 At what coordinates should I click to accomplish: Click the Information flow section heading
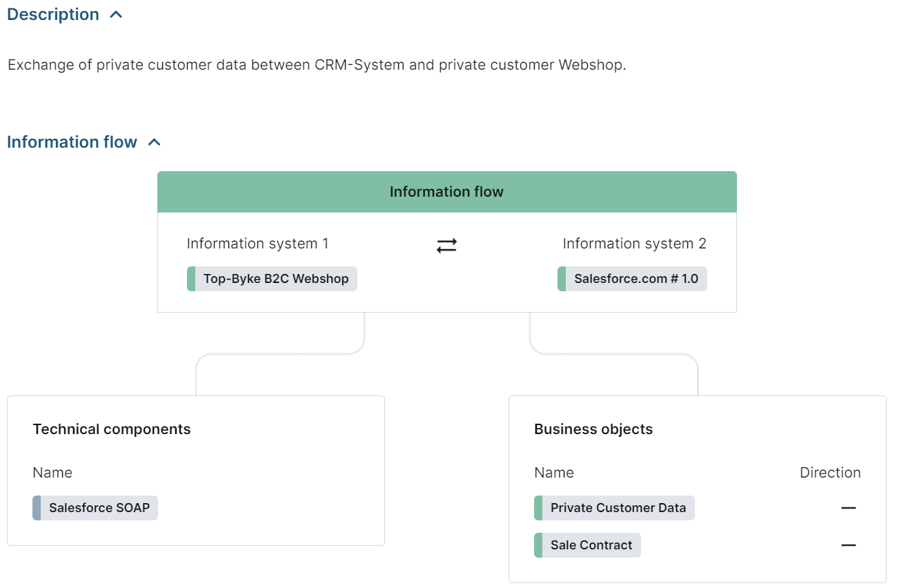coord(72,142)
